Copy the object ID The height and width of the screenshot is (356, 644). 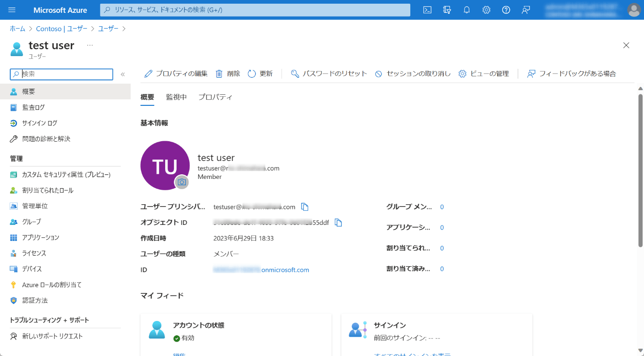(x=338, y=223)
